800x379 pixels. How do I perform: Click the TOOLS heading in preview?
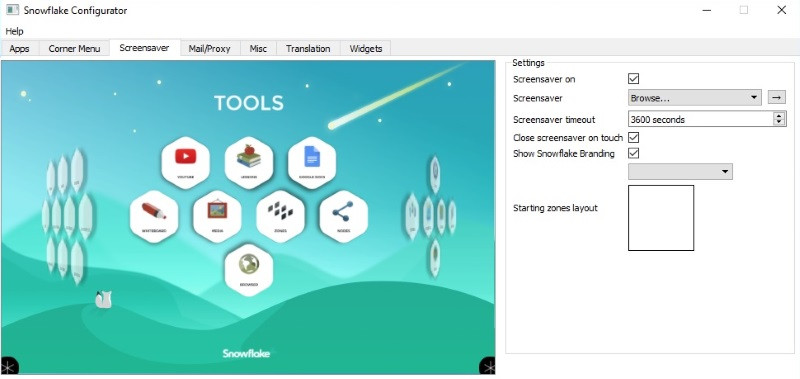(248, 103)
